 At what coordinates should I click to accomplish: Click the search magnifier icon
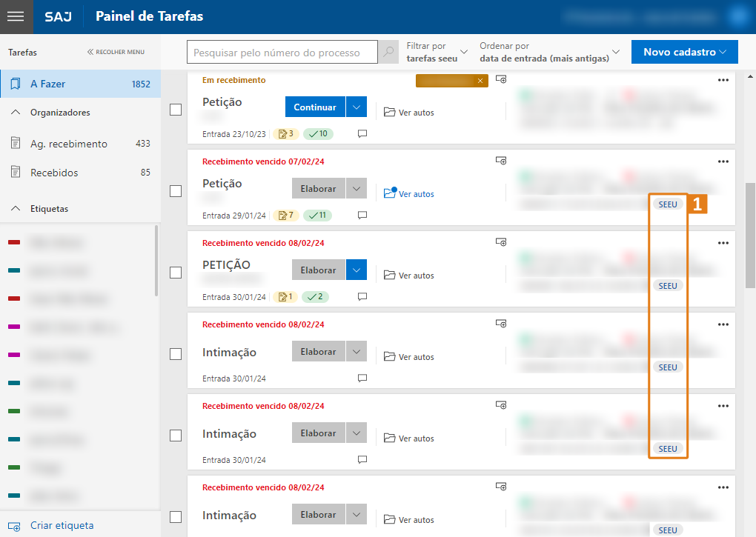(x=388, y=53)
